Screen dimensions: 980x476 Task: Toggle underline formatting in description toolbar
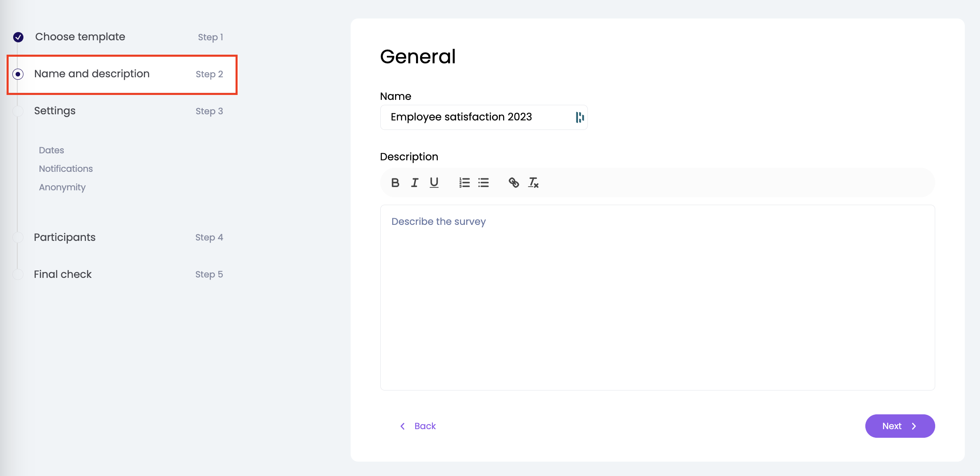click(434, 183)
